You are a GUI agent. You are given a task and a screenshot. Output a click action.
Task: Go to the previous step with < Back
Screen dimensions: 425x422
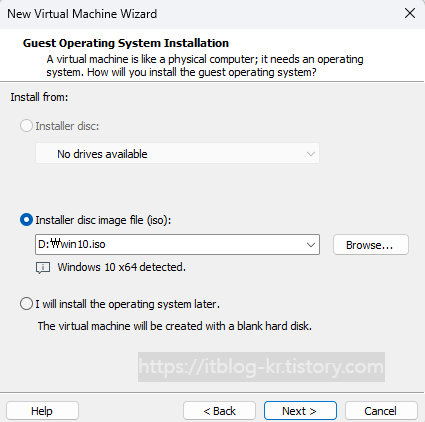click(x=219, y=411)
